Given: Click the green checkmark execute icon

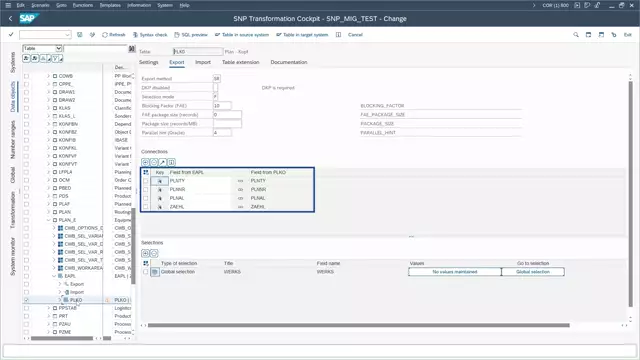Looking at the screenshot, I should click(11, 35).
